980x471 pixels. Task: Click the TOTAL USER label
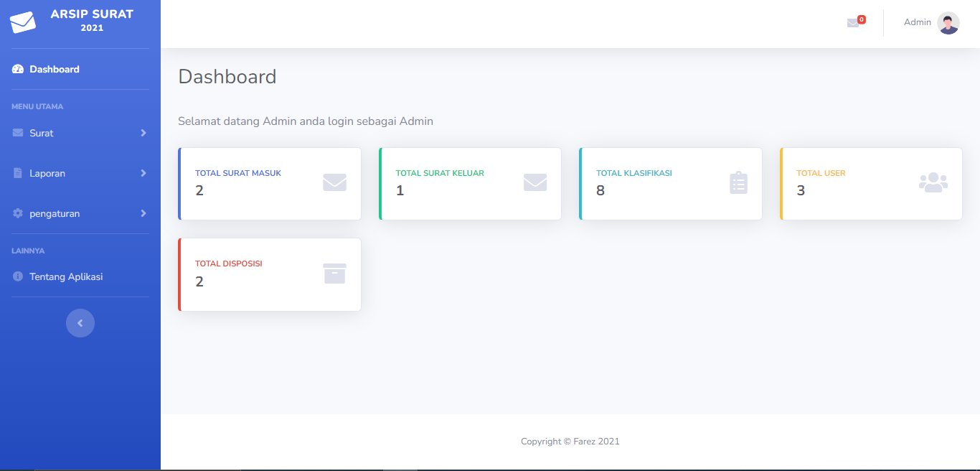click(821, 173)
